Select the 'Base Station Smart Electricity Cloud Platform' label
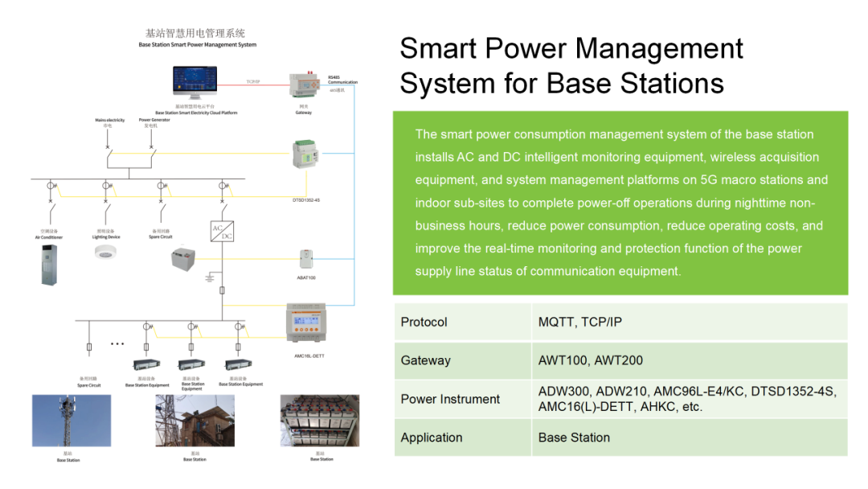The height and width of the screenshot is (489, 868). [x=196, y=113]
